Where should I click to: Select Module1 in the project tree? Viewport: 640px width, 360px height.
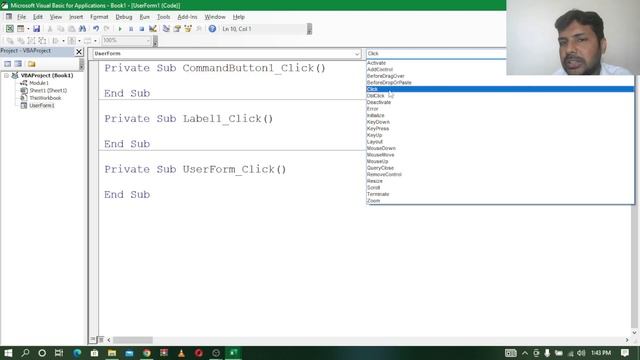[x=39, y=83]
